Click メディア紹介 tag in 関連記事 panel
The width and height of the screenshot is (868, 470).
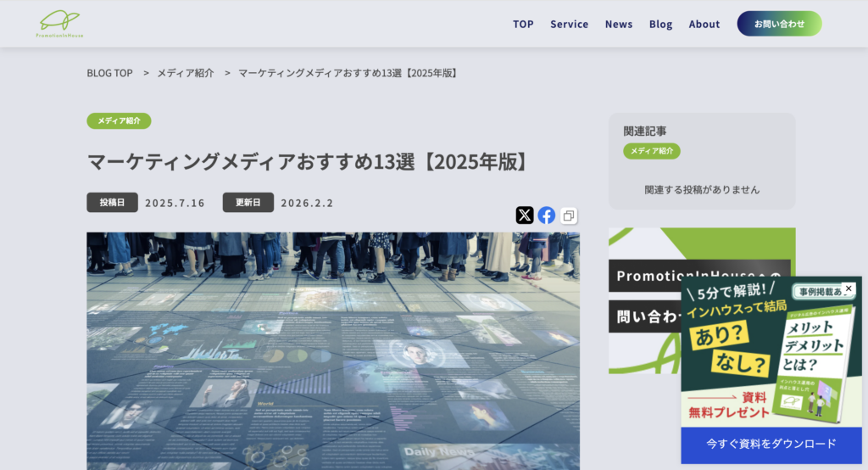click(652, 151)
